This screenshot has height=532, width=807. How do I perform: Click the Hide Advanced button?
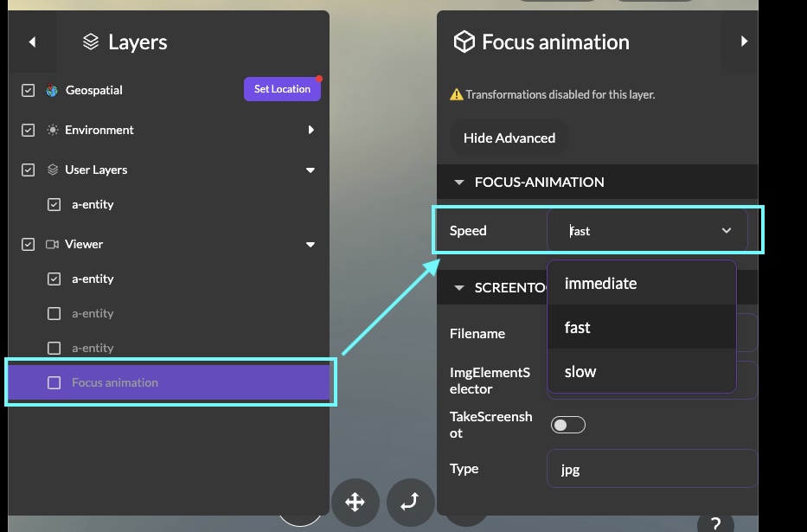(x=509, y=138)
